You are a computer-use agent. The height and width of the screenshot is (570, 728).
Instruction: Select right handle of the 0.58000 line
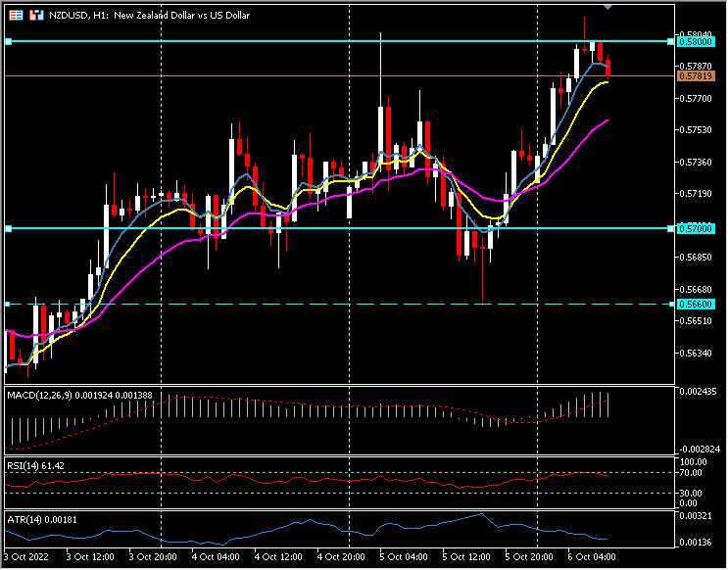tap(671, 41)
